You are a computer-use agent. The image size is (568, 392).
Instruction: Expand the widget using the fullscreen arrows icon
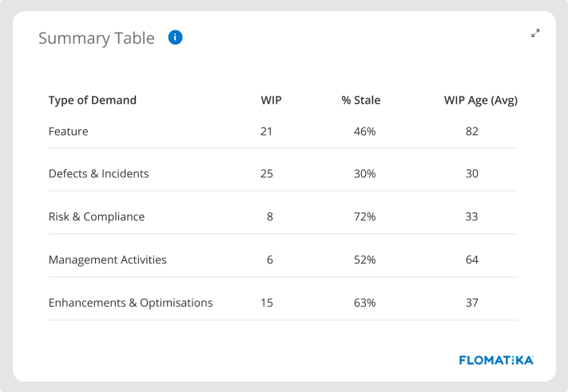click(535, 33)
